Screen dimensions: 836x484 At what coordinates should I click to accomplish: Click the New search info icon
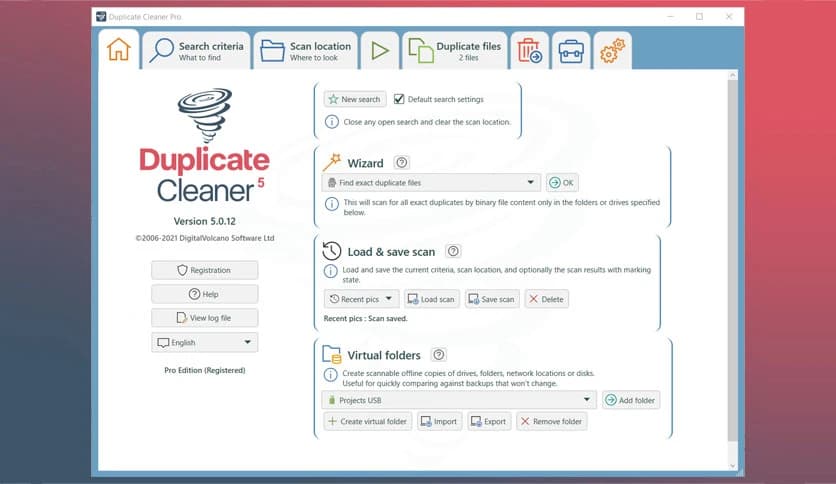click(332, 122)
